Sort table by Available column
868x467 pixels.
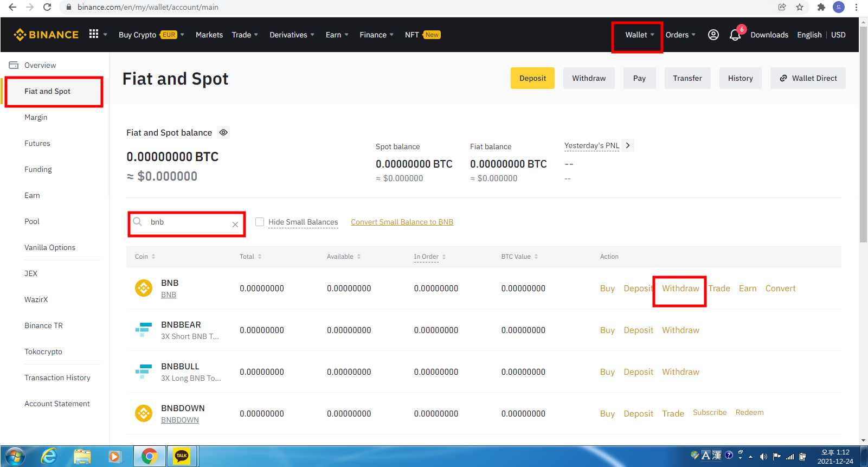(x=344, y=257)
